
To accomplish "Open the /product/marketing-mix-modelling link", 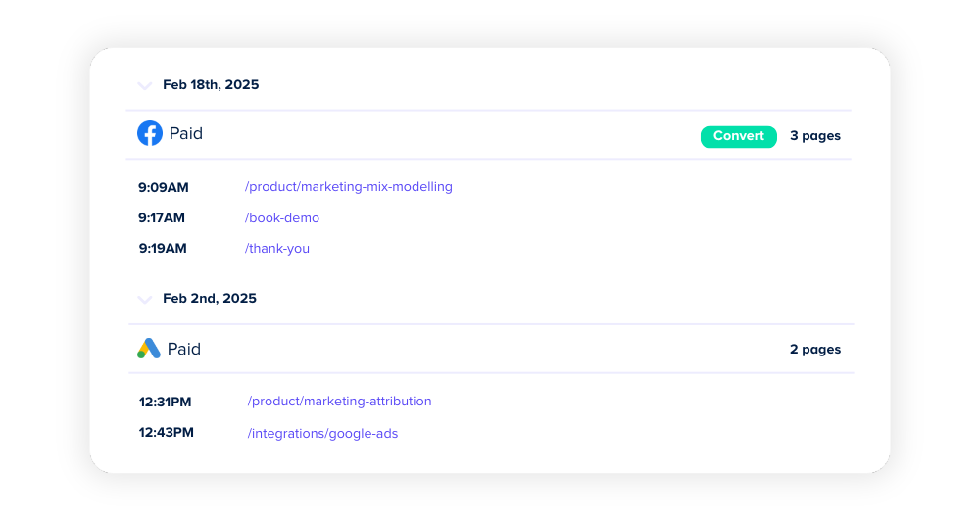I will pos(348,186).
